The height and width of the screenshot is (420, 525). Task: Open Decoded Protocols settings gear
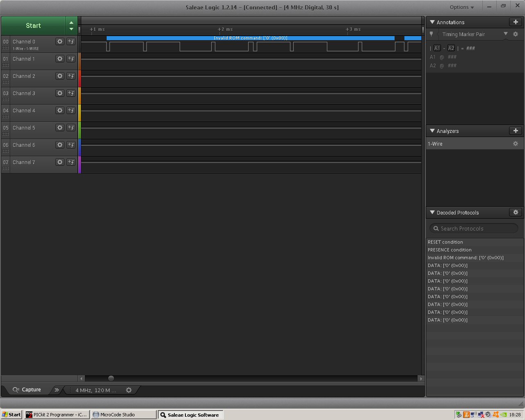point(516,212)
